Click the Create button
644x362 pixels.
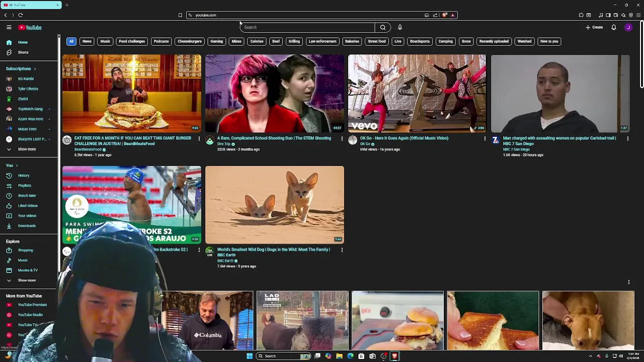click(x=594, y=27)
